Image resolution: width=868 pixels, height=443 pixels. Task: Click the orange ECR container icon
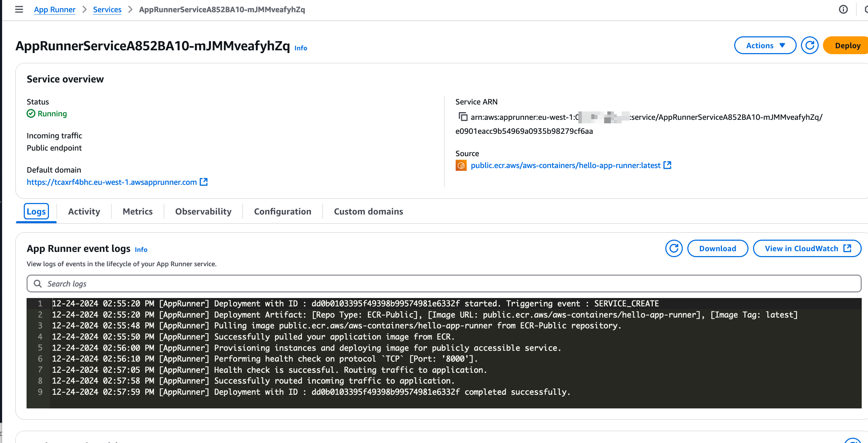pyautogui.click(x=461, y=165)
